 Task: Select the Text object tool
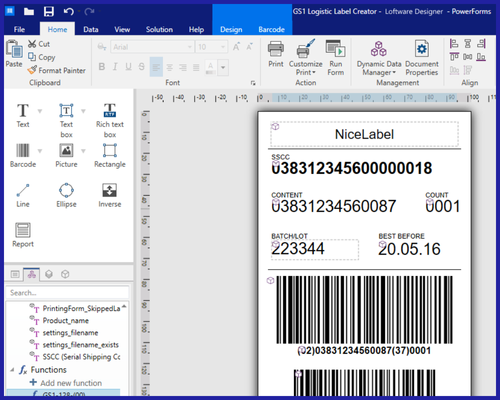tap(23, 115)
